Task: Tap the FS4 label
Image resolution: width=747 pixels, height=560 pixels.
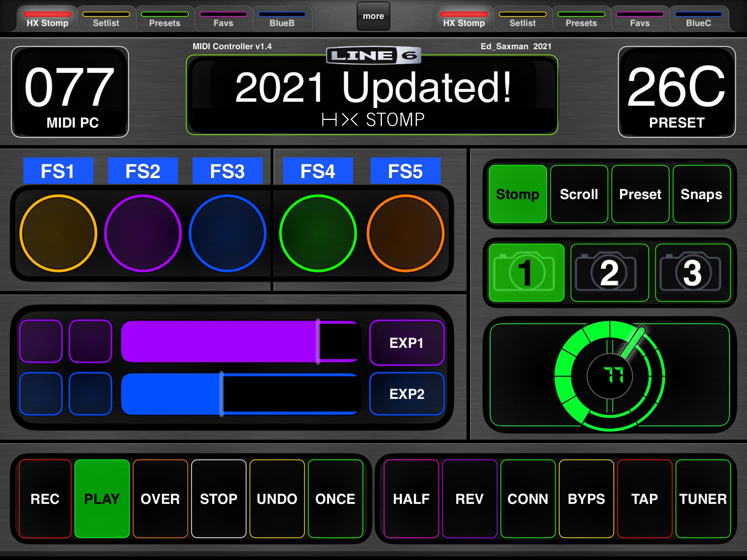Action: coord(318,171)
